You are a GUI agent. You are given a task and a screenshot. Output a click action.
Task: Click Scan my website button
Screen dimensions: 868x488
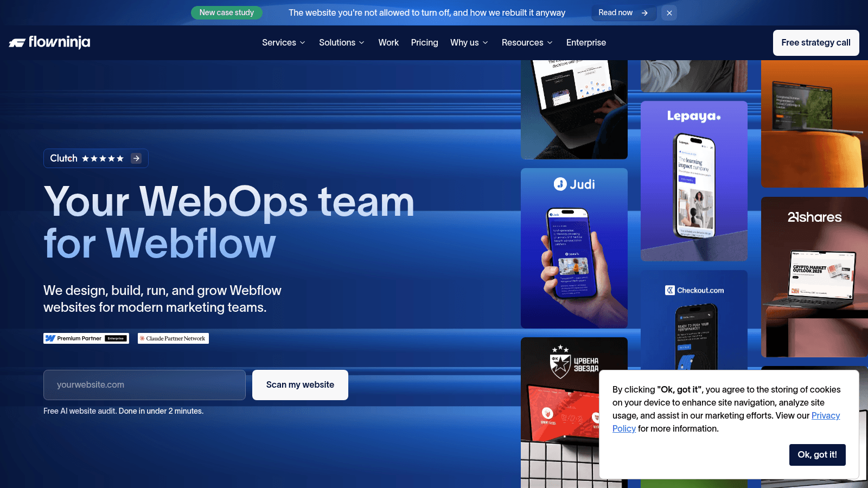(x=300, y=385)
